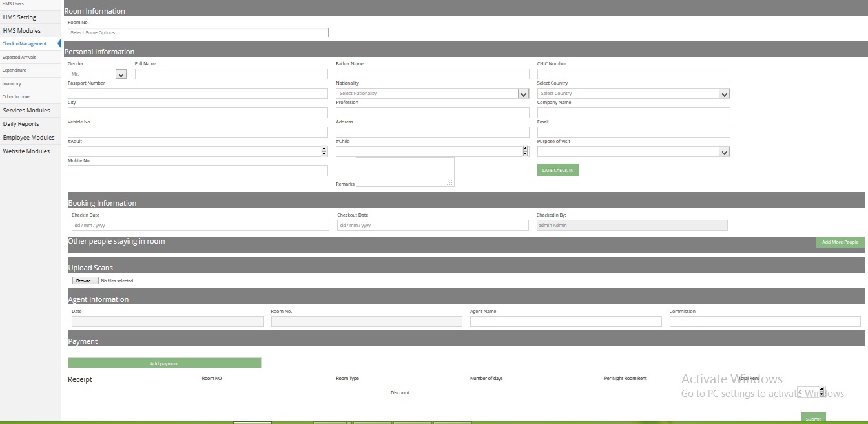Click the Add payment button
The image size is (868, 424).
point(164,363)
